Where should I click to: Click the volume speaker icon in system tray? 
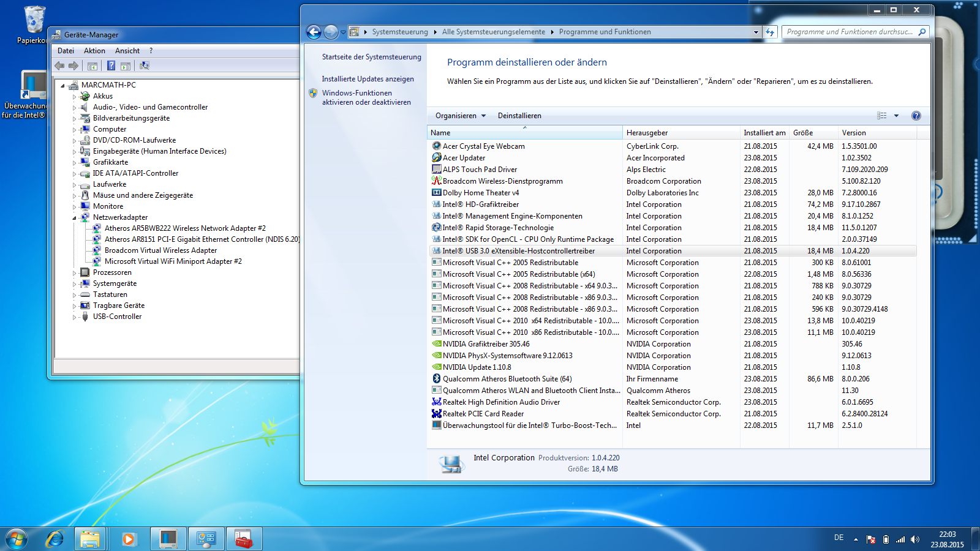(x=915, y=539)
